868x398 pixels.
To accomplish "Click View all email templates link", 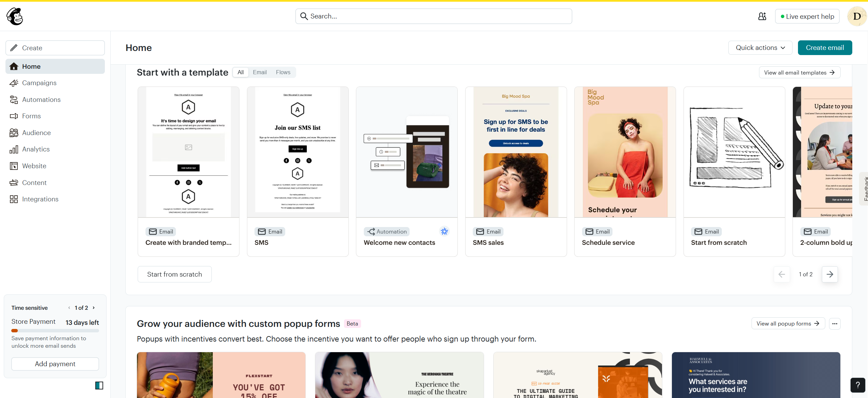I will coord(799,72).
